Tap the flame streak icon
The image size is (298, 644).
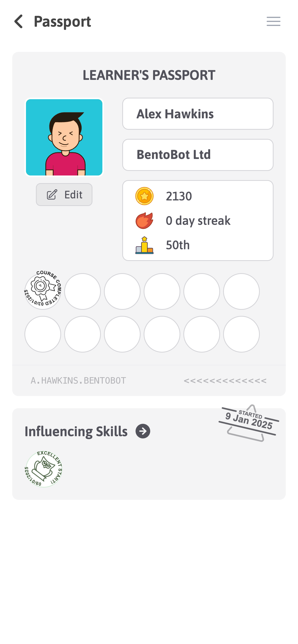pos(144,221)
